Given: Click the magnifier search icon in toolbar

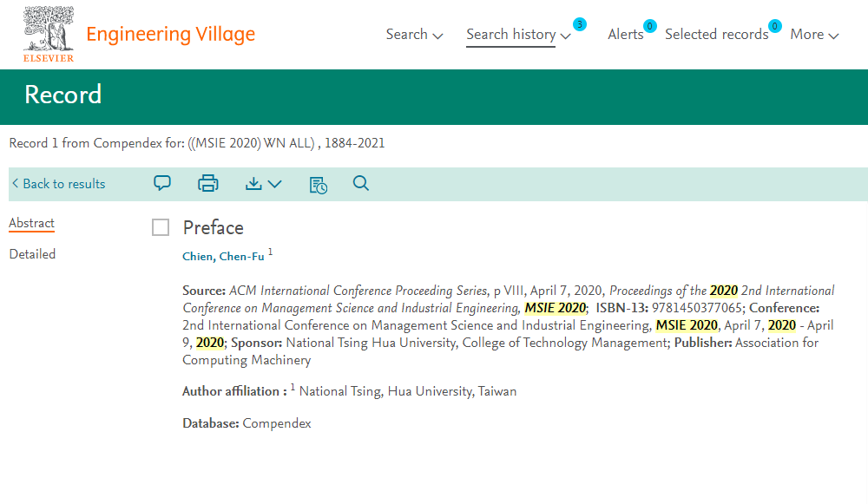Looking at the screenshot, I should point(361,183).
